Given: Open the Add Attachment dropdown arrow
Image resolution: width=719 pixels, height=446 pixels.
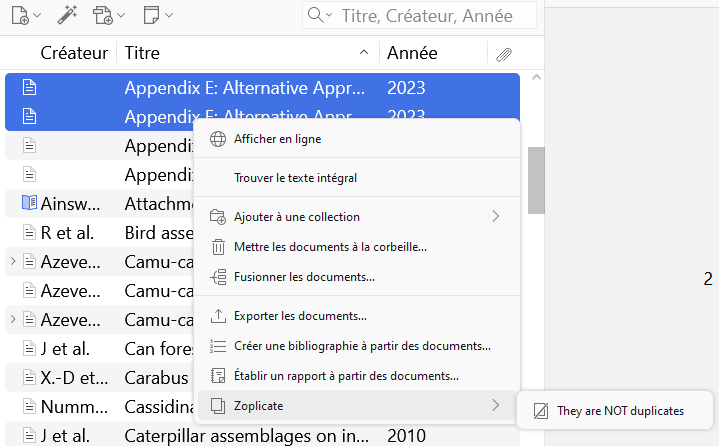Looking at the screenshot, I should (x=121, y=15).
